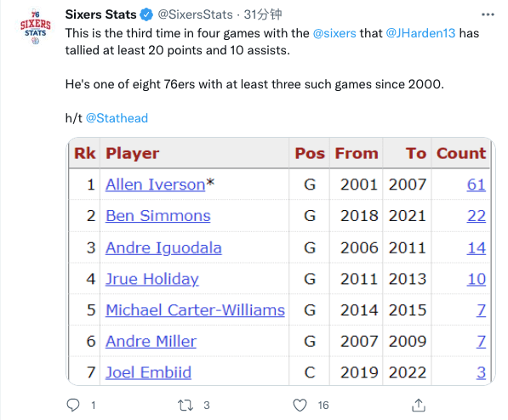Click Andre Iguodala name in table
This screenshot has height=420, width=508.
[x=163, y=247]
